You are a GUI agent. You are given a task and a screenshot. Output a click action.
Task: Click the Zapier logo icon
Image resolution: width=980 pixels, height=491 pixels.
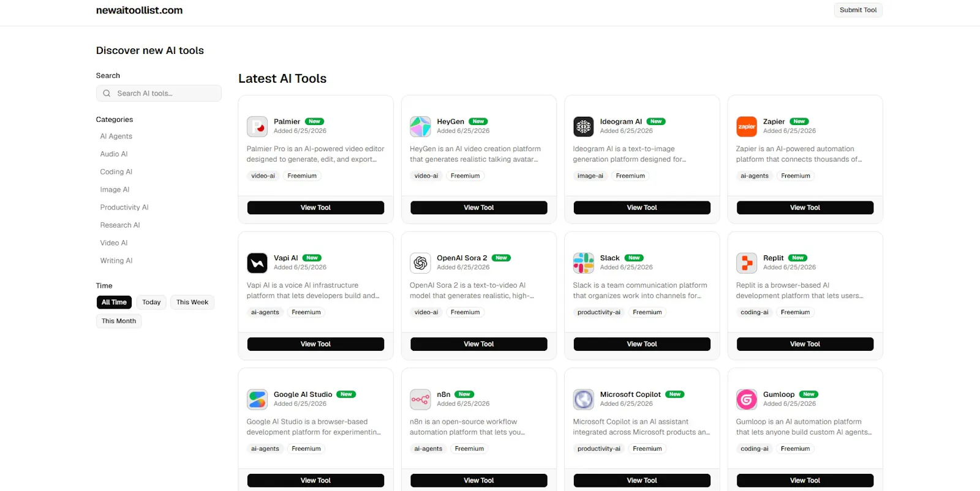pos(747,127)
